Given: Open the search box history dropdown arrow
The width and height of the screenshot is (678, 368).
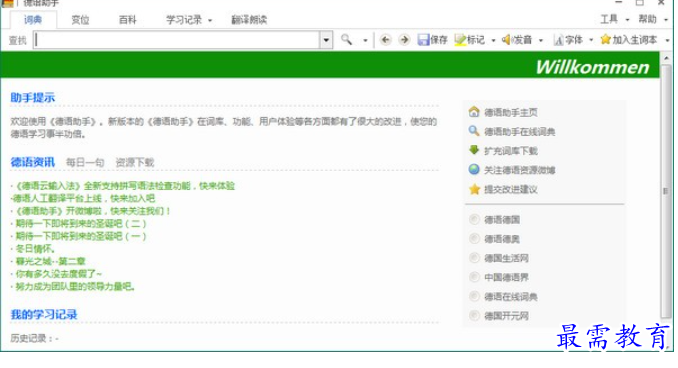Looking at the screenshot, I should [x=326, y=40].
